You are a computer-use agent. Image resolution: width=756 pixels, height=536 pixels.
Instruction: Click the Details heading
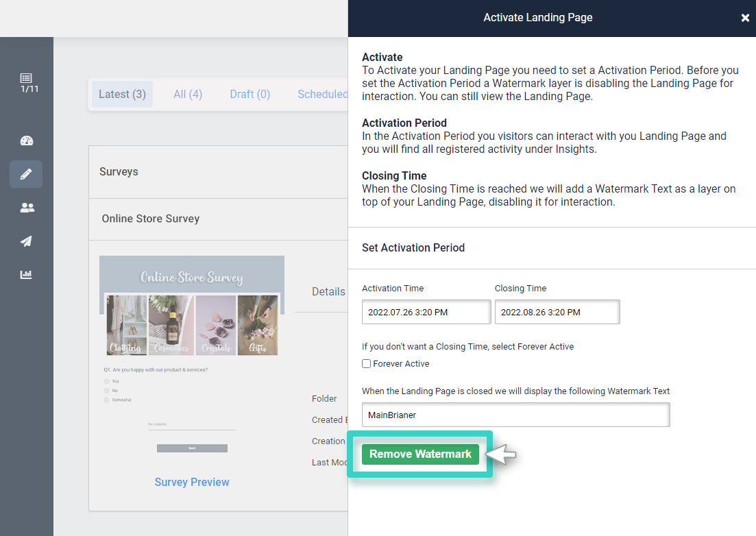(328, 291)
